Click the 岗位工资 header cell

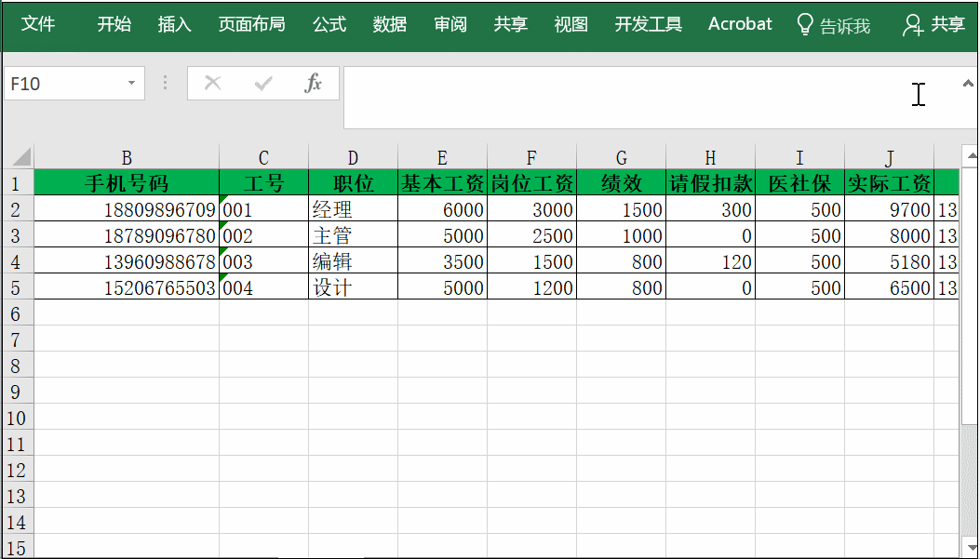[x=531, y=183]
